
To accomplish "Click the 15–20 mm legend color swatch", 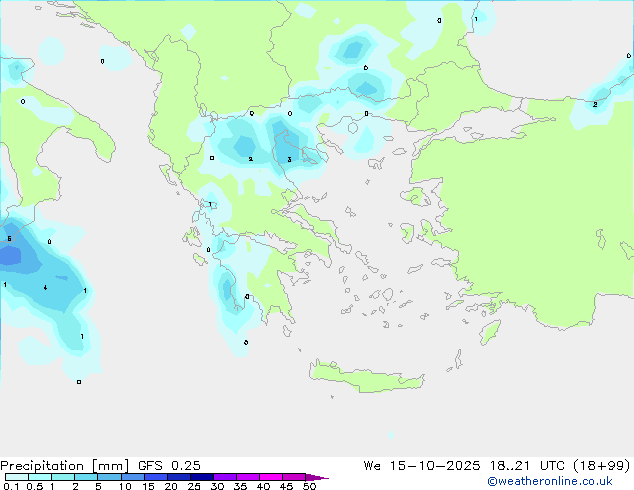I will (x=155, y=477).
